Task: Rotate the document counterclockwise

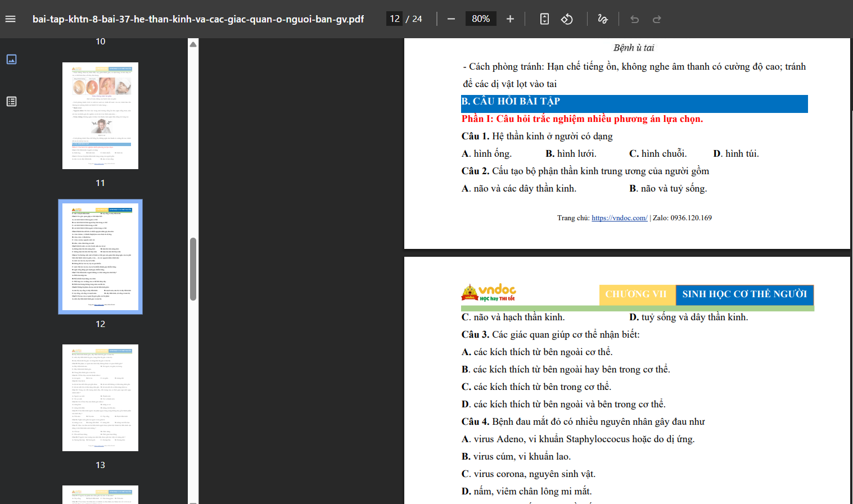Action: point(567,19)
